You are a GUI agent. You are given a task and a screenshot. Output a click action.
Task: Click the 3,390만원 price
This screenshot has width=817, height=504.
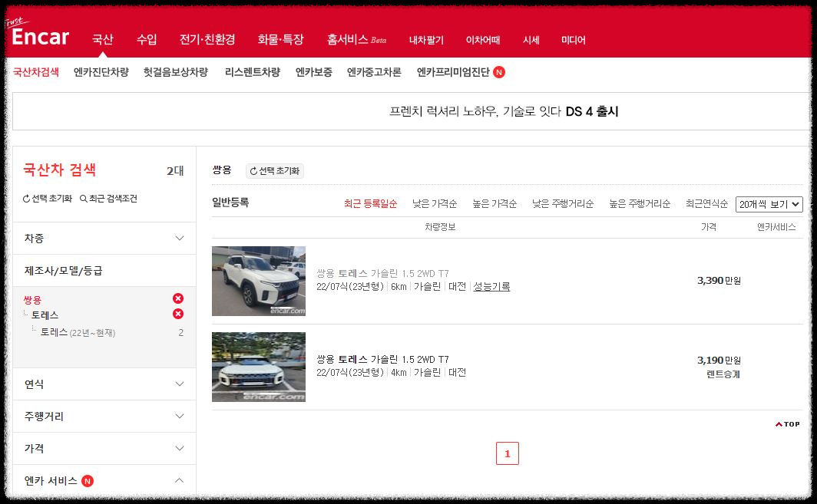(719, 281)
